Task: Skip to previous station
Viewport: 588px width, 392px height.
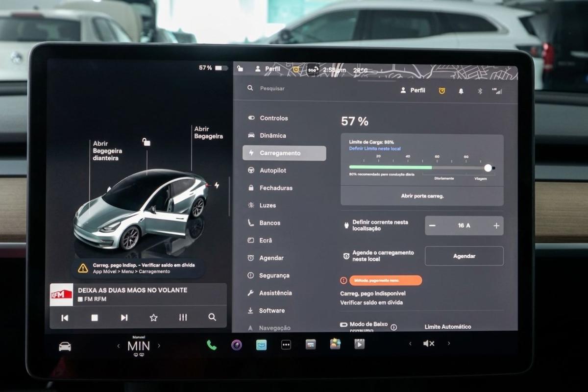Action: (x=65, y=318)
